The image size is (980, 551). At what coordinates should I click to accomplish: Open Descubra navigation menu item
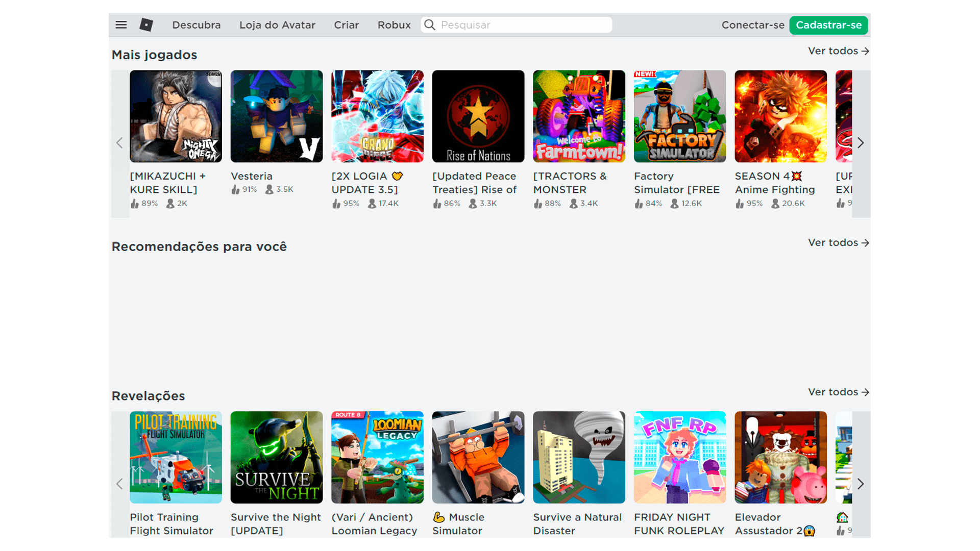pos(196,25)
